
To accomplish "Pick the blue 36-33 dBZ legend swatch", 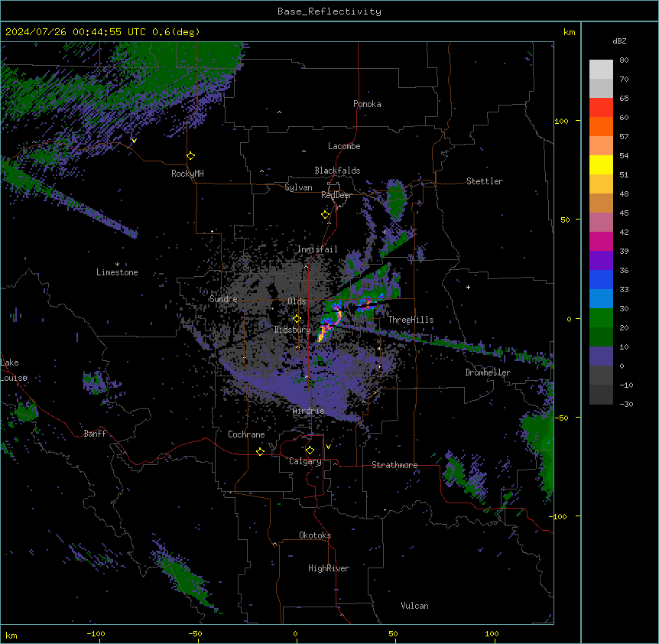I will [x=601, y=280].
